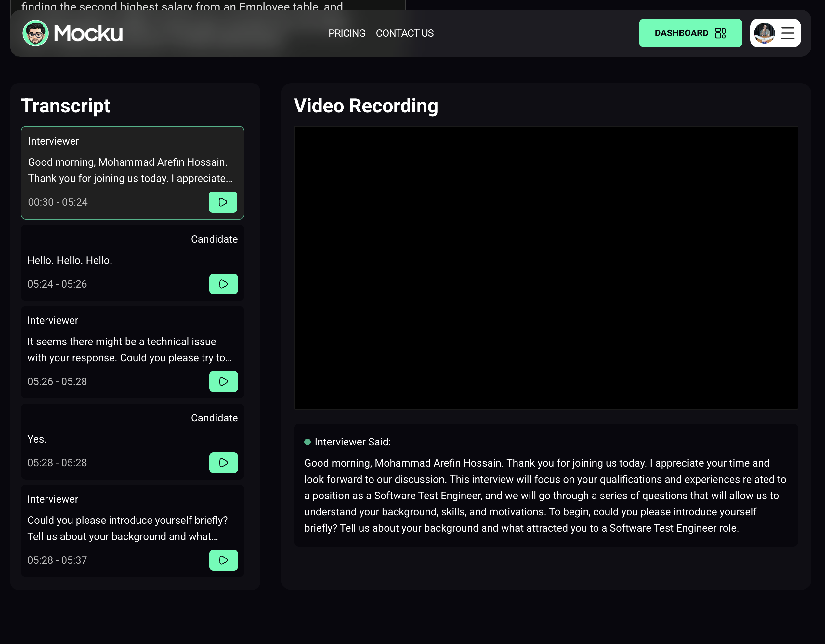Play the 05:28 - 05:28 candidate segment
The height and width of the screenshot is (644, 825).
coord(223,462)
